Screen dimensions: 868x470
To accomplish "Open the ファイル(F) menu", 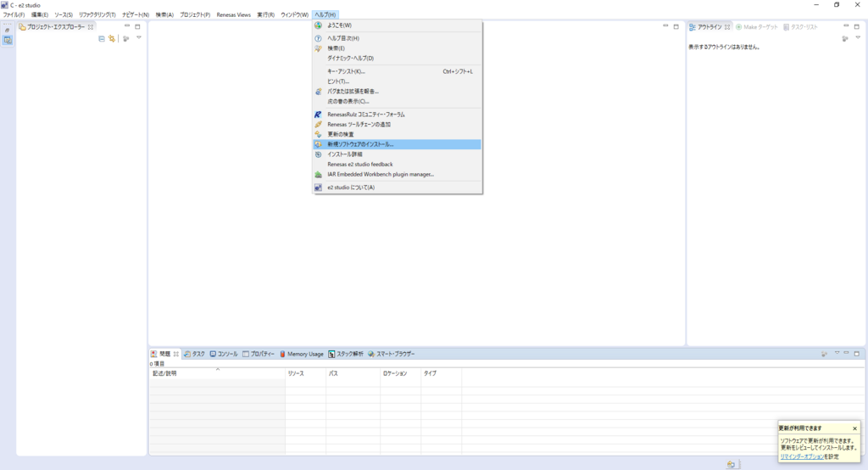I will [x=14, y=15].
